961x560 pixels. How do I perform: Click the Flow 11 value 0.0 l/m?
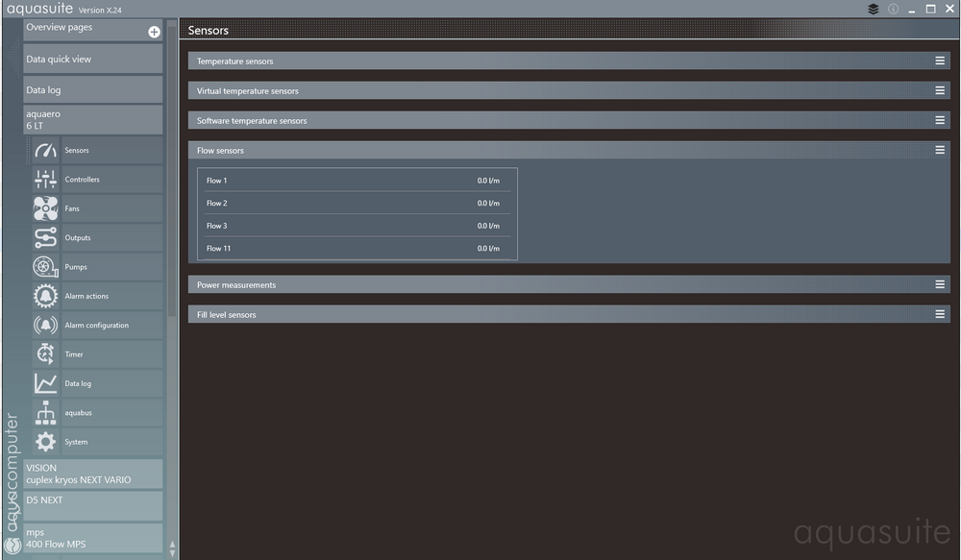click(x=488, y=248)
